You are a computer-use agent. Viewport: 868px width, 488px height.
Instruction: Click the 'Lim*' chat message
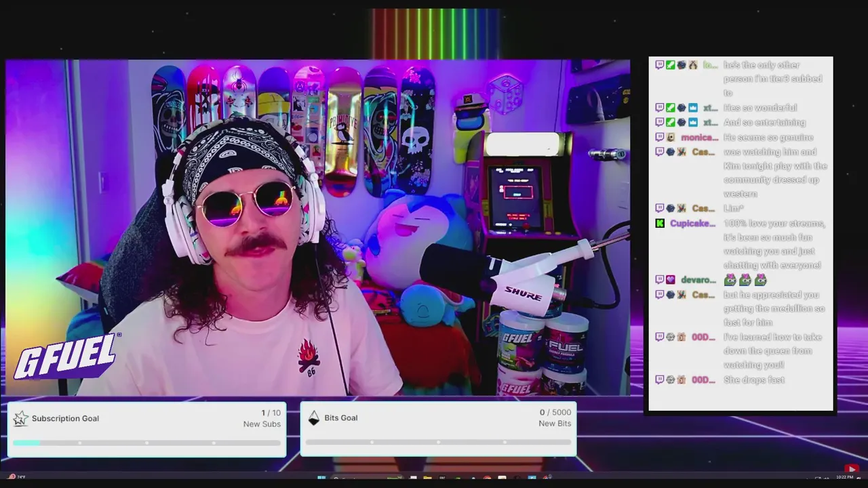coord(734,208)
